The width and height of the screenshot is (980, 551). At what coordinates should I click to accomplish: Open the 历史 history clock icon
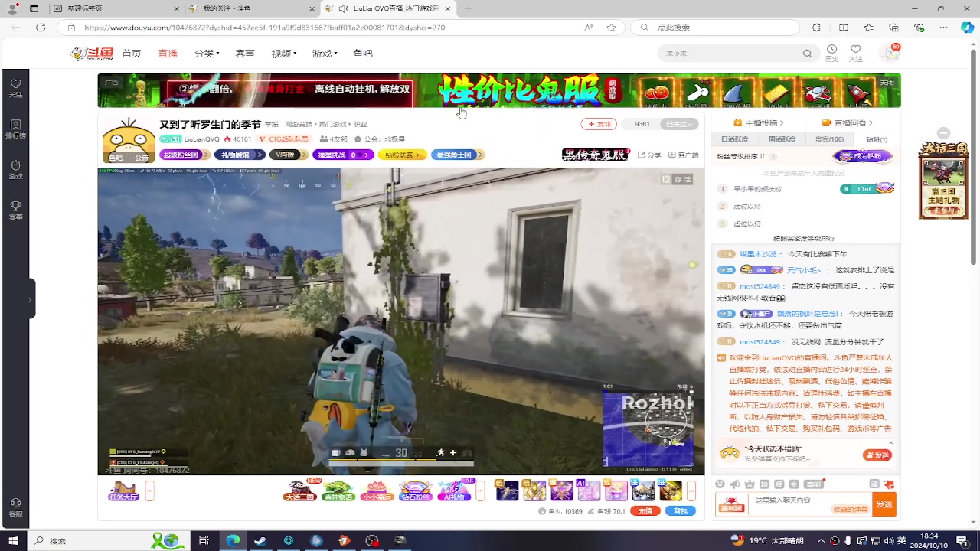pos(831,53)
